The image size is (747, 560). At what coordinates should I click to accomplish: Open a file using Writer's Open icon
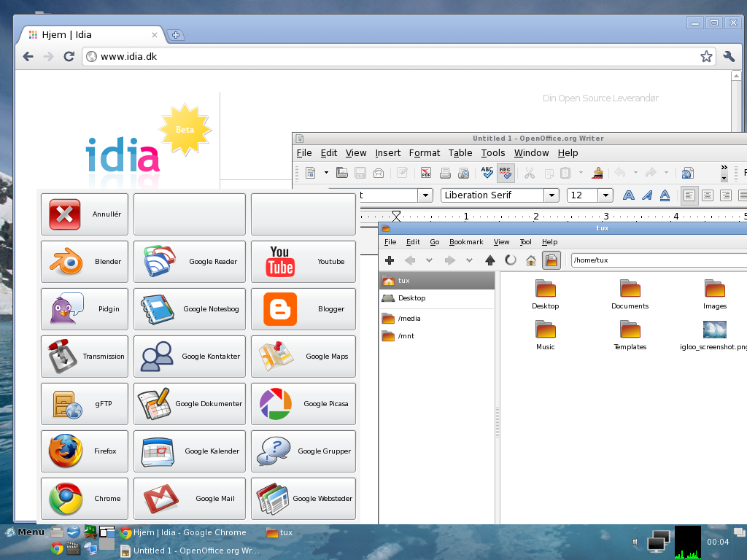coord(341,173)
